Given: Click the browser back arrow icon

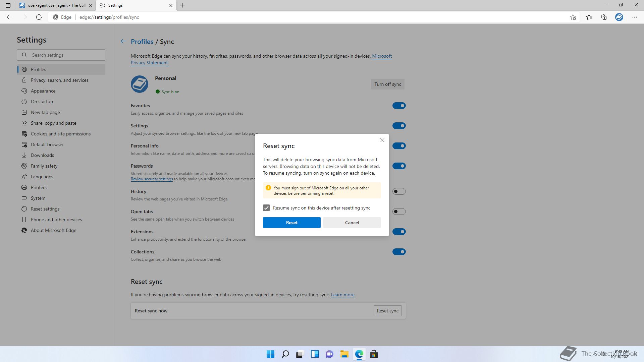Looking at the screenshot, I should (x=9, y=17).
